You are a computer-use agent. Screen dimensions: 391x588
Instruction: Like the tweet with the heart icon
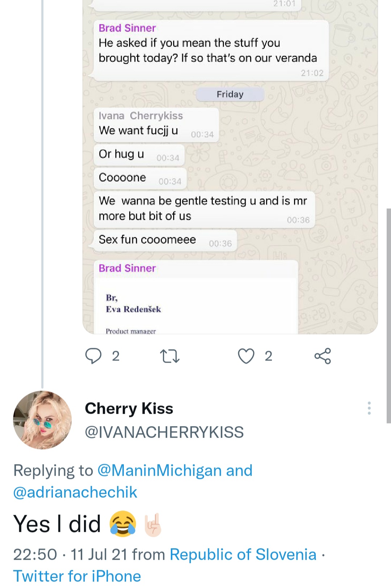(246, 356)
